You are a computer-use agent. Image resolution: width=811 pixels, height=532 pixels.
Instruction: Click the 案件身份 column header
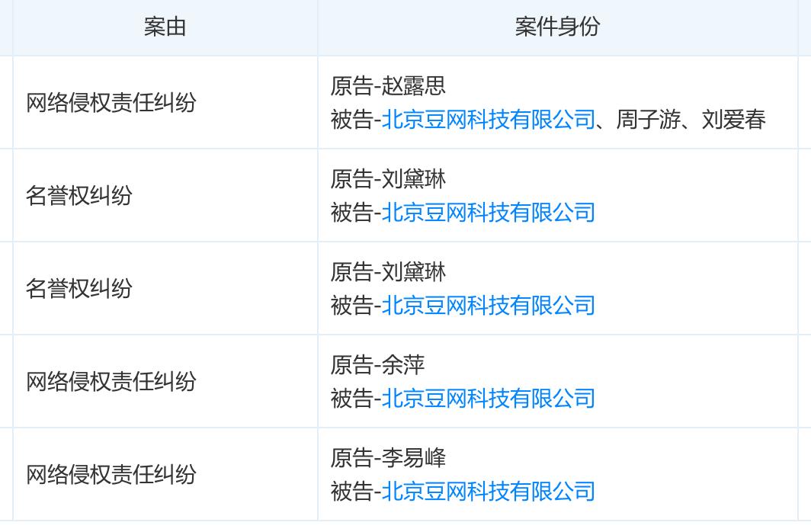[x=557, y=27]
